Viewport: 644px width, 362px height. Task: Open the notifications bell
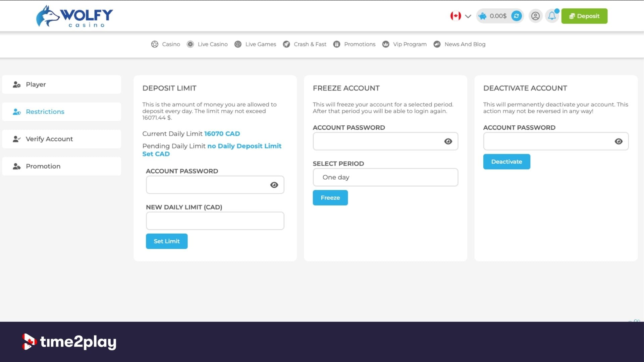coord(552,16)
